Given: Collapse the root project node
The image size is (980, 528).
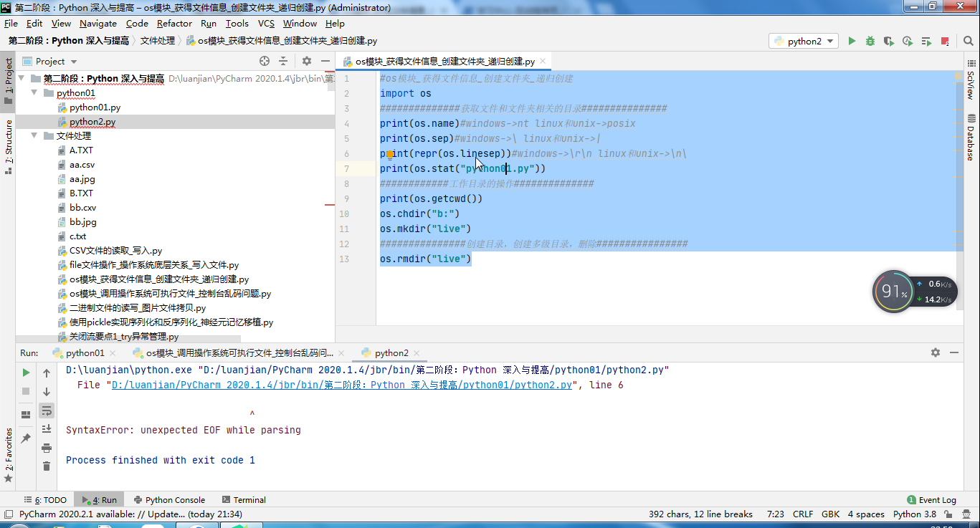Looking at the screenshot, I should click(x=21, y=79).
